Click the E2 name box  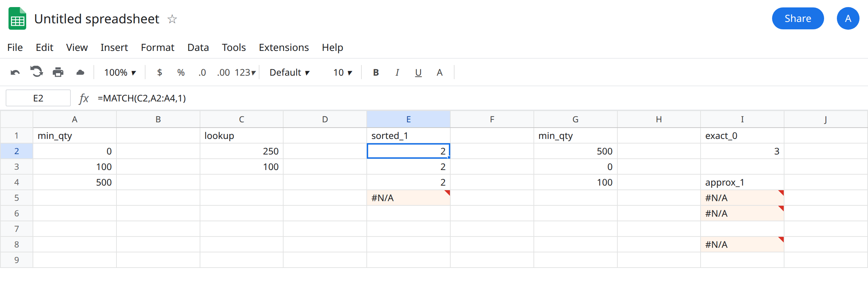pyautogui.click(x=38, y=98)
